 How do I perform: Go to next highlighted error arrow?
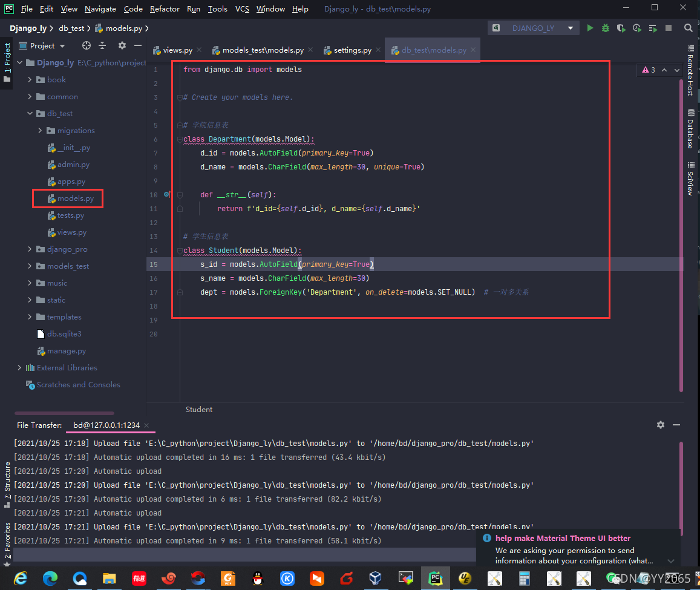point(677,70)
